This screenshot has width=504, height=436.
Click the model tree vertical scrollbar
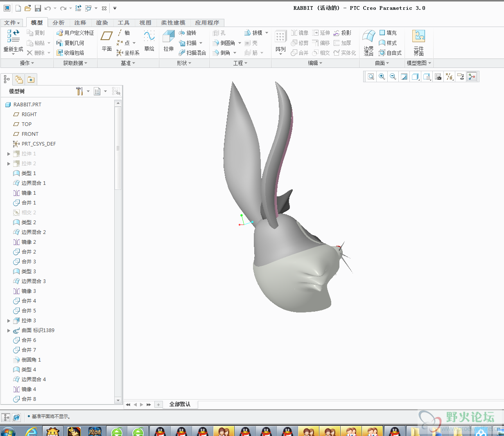tap(118, 148)
